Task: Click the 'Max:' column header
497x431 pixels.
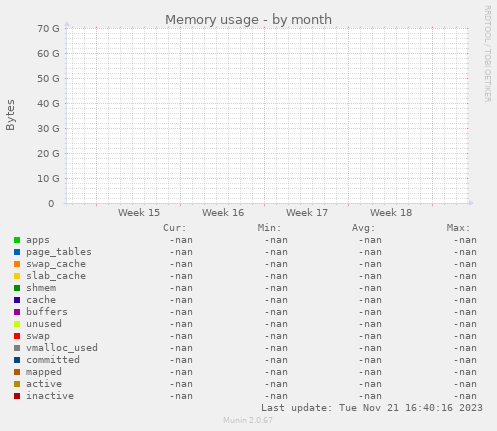Action: [458, 228]
